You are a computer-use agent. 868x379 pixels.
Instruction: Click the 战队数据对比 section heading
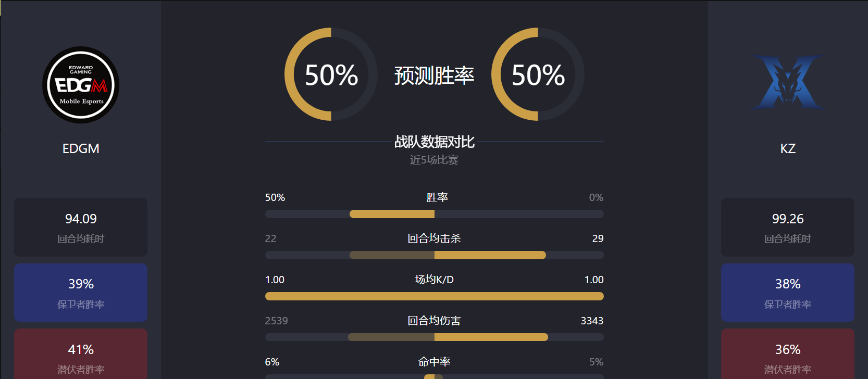pyautogui.click(x=435, y=142)
